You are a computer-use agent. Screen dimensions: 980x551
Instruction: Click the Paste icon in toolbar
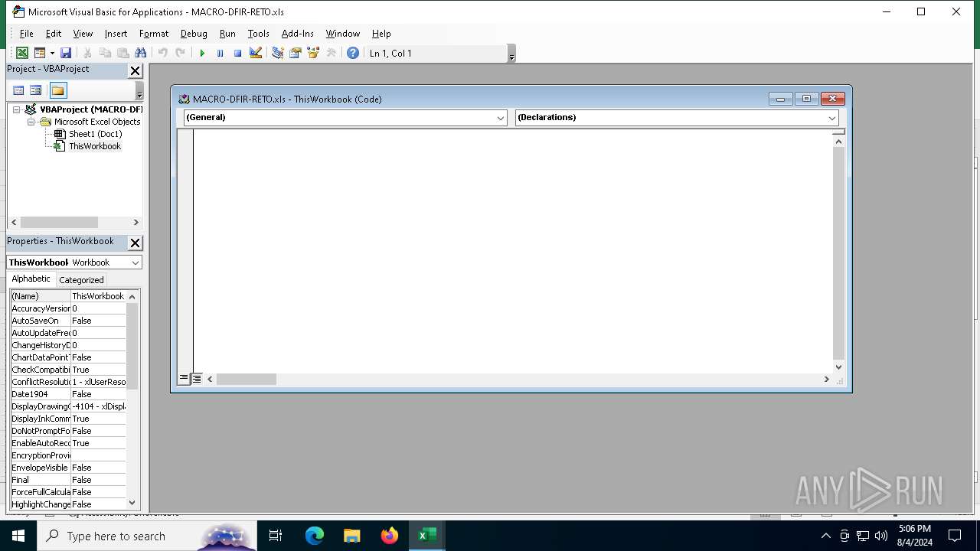point(122,53)
